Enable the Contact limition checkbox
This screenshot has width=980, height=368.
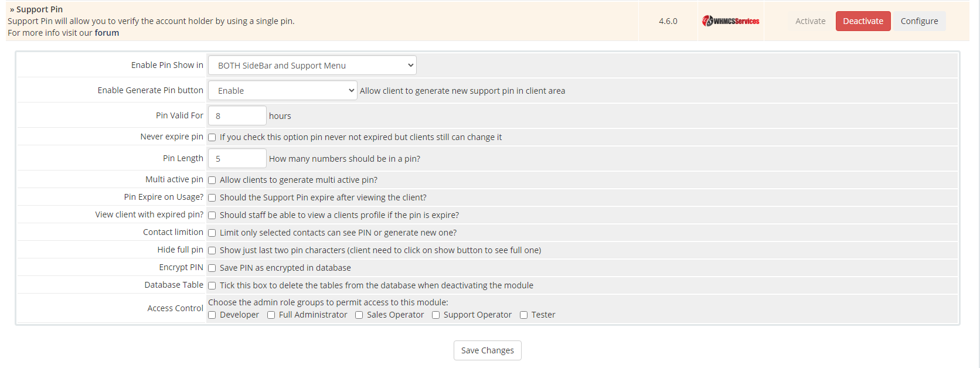(x=212, y=233)
